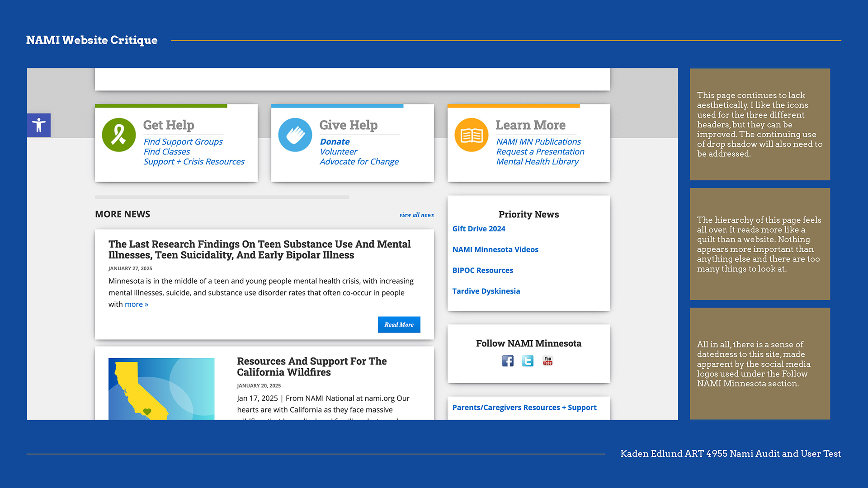This screenshot has height=488, width=868.
Task: Click the Get Help card heading
Action: [x=169, y=125]
